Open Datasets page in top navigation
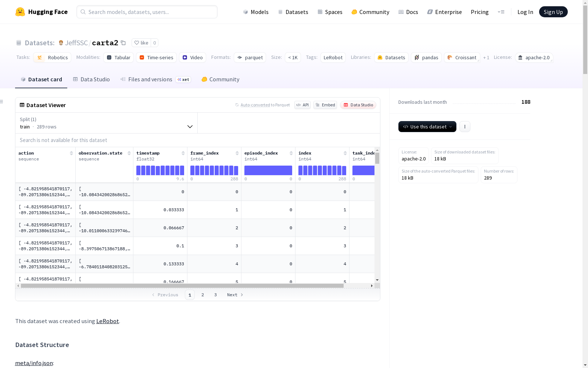This screenshot has width=588, height=368. click(x=293, y=12)
